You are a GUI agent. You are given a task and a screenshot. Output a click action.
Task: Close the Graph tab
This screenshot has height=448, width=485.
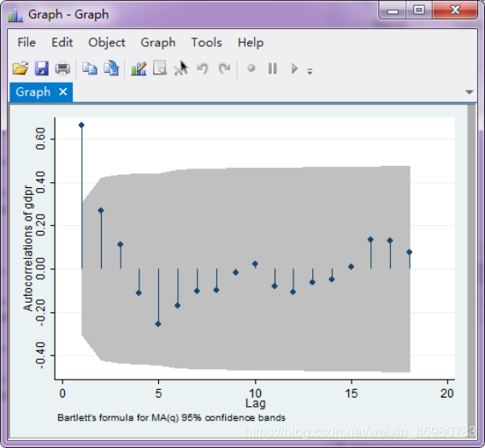pyautogui.click(x=63, y=91)
